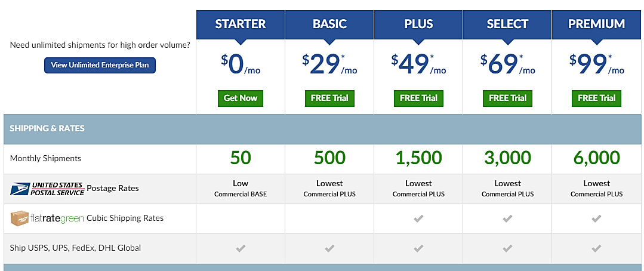Start the FREE Trial for PLUS plan
This screenshot has height=271, width=644.
coord(418,98)
